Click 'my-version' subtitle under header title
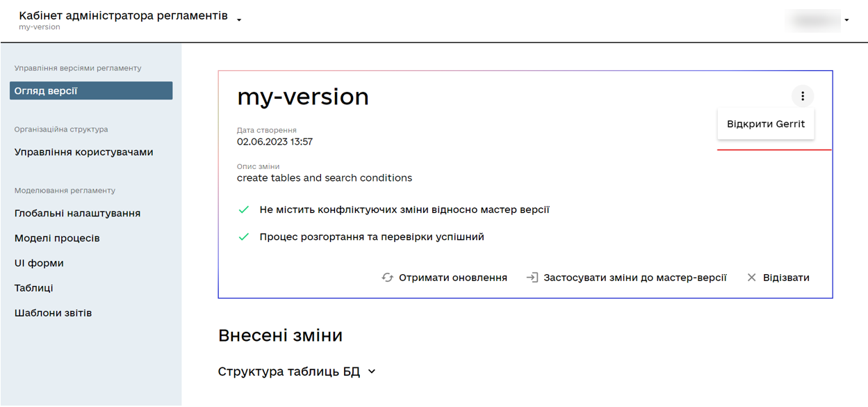The height and width of the screenshot is (407, 868). pyautogui.click(x=40, y=27)
